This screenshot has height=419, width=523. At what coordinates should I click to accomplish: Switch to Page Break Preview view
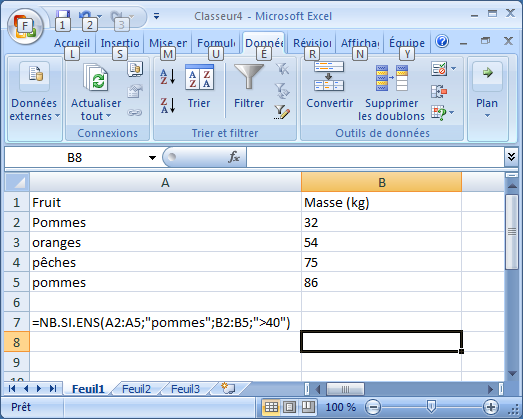308,407
